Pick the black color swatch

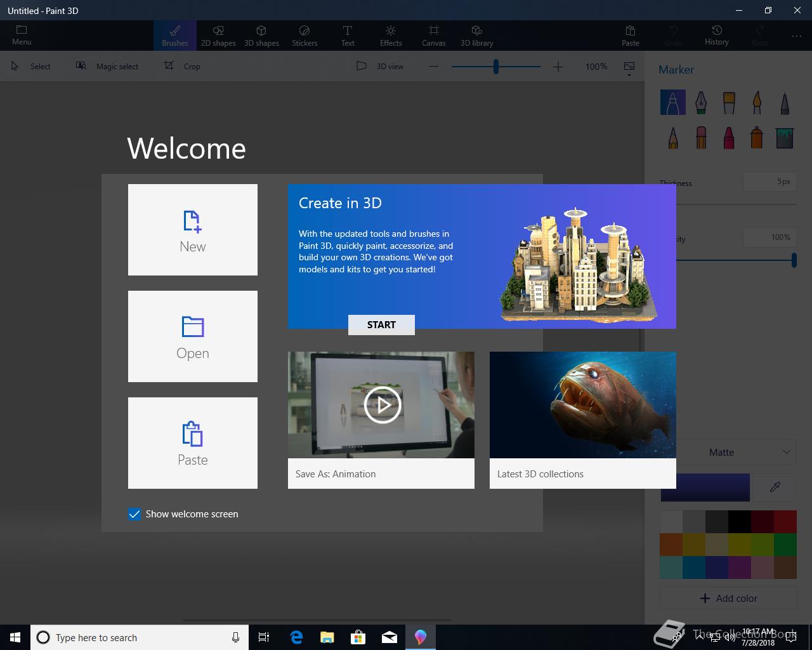click(740, 522)
